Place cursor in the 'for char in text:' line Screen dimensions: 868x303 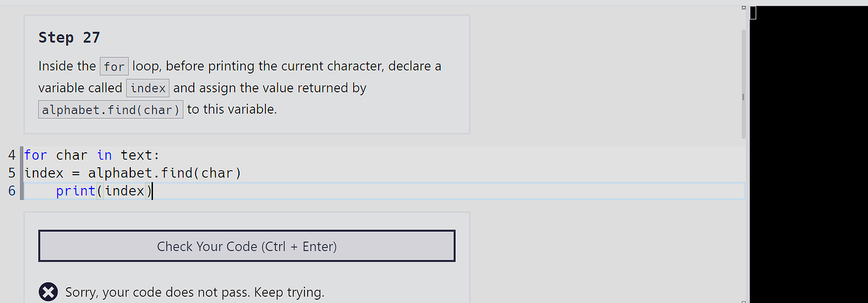(92, 155)
